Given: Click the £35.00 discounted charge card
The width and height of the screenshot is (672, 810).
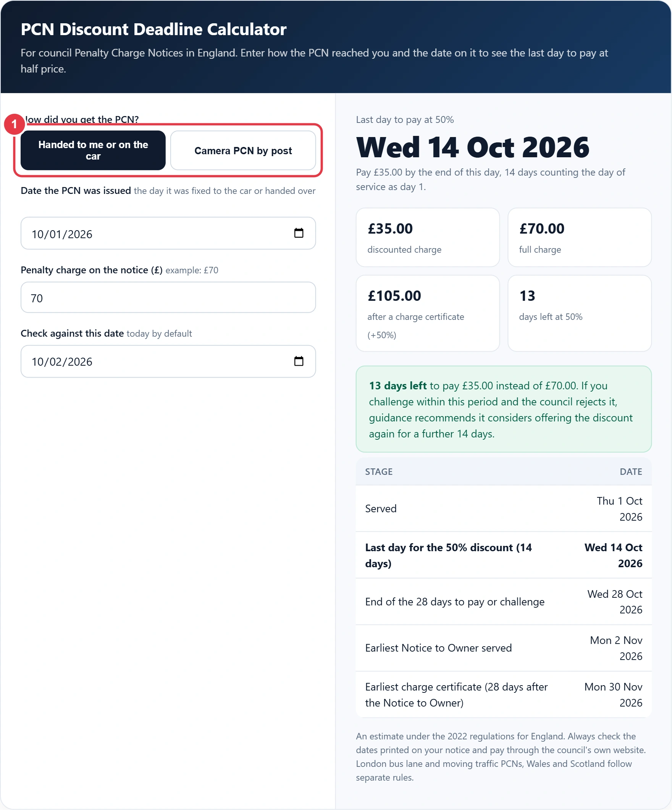Looking at the screenshot, I should 427,237.
